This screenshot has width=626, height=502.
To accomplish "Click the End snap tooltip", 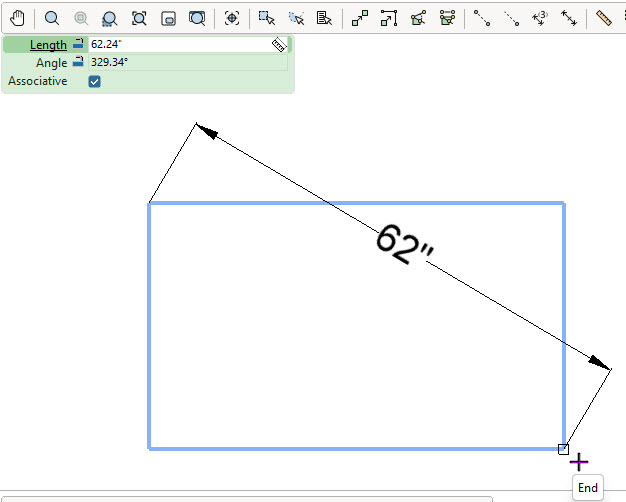I will pyautogui.click(x=588, y=488).
